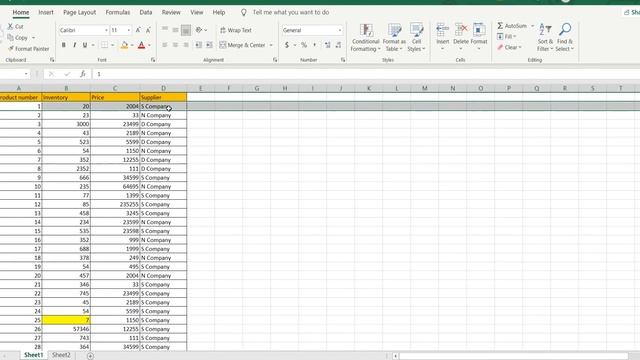Switch to Insert tab
The image size is (640, 360).
(x=46, y=12)
